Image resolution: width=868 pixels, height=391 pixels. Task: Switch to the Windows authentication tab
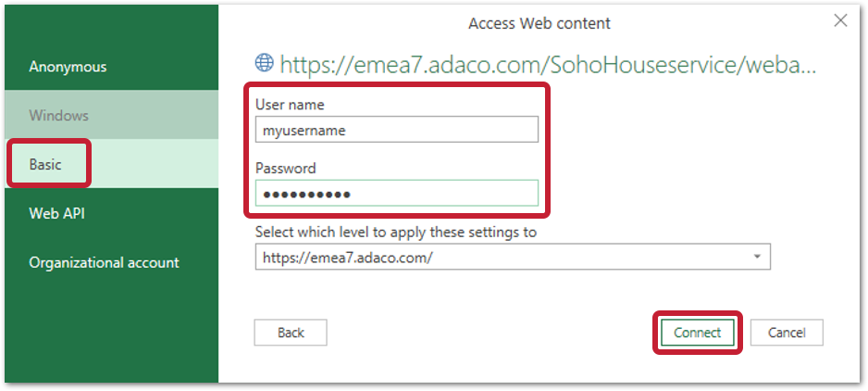coord(112,116)
